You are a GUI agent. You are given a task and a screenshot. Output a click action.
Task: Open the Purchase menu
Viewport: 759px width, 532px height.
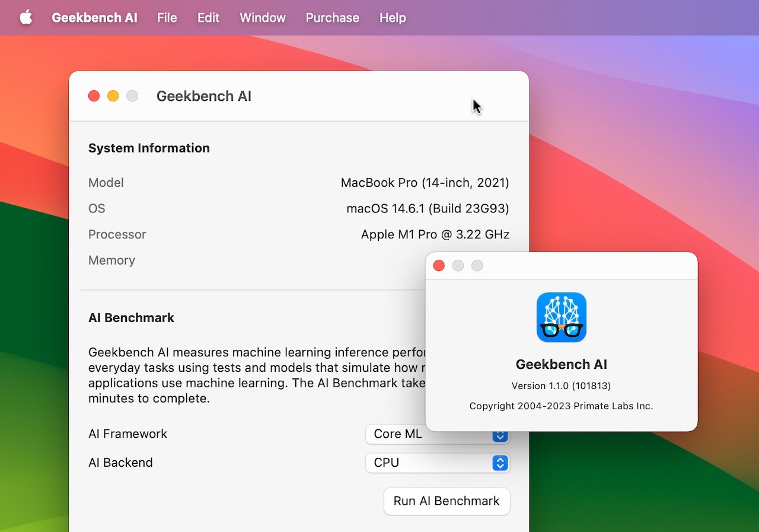pos(332,18)
